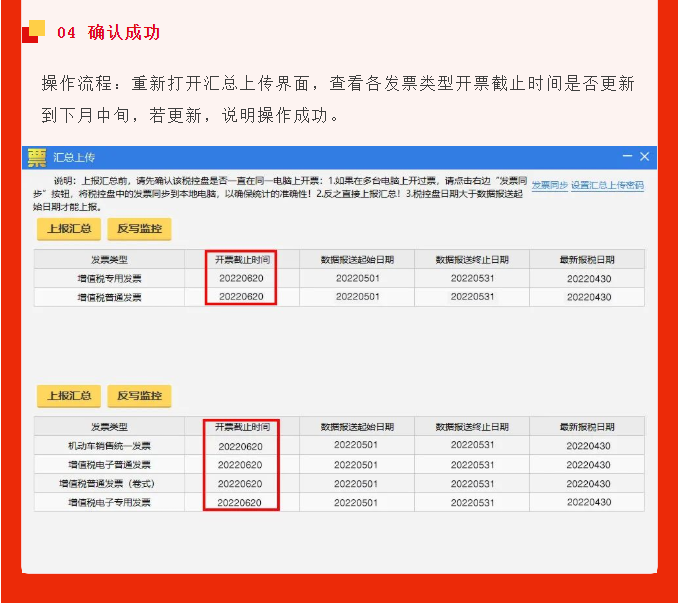679x603 pixels.
Task: Click 20220531 in the 增值税电子普通发票 row
Action: pos(472,465)
